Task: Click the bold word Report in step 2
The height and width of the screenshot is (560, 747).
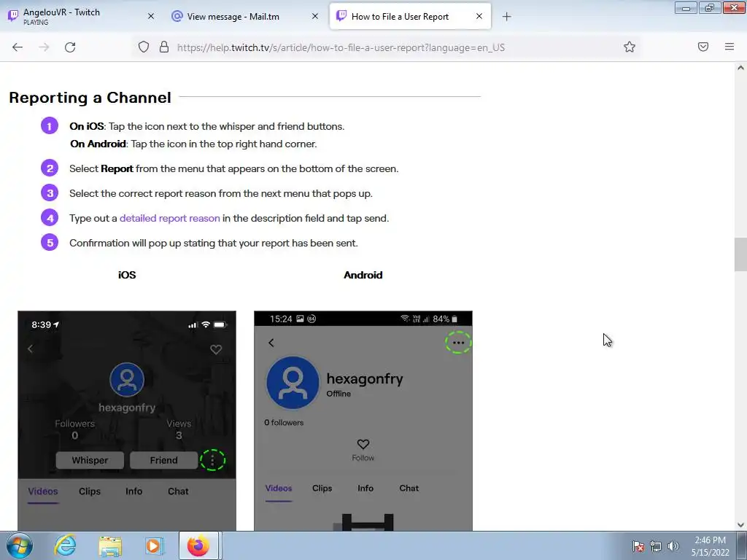Action: [x=117, y=168]
